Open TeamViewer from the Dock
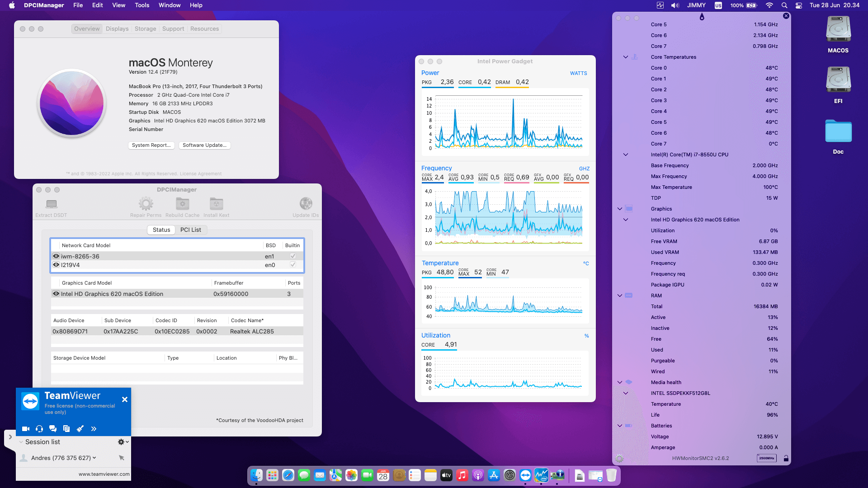This screenshot has width=868, height=488. 525,475
